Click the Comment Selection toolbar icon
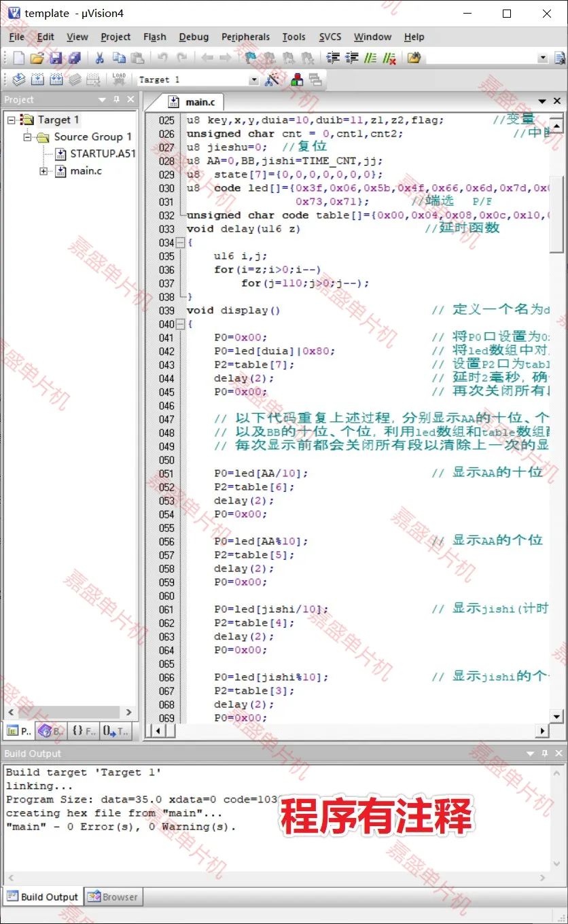Viewport: 568px width, 924px height. coord(372,57)
